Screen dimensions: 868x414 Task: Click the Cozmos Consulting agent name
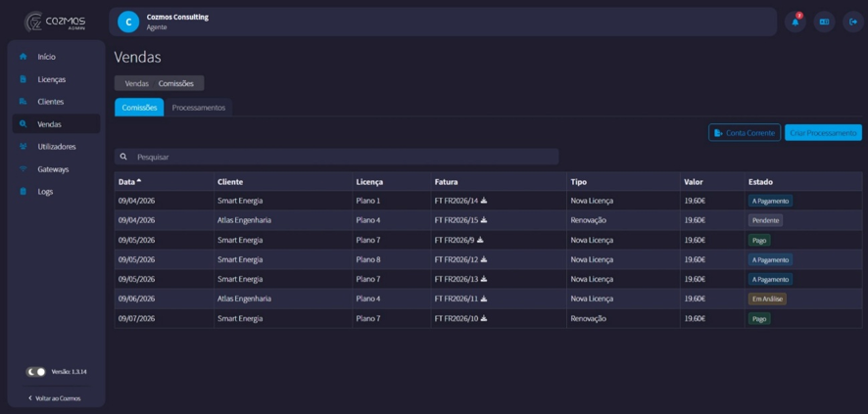pyautogui.click(x=177, y=18)
